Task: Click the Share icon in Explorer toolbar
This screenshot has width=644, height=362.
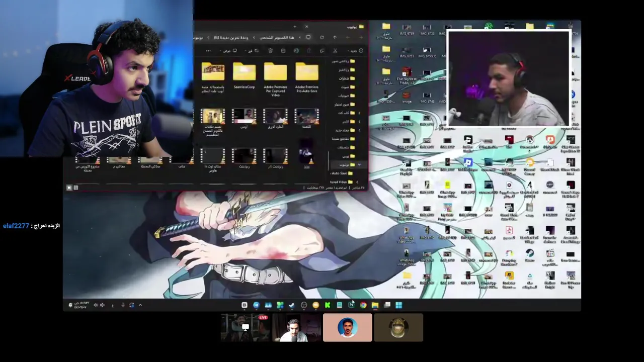Action: 283,51
